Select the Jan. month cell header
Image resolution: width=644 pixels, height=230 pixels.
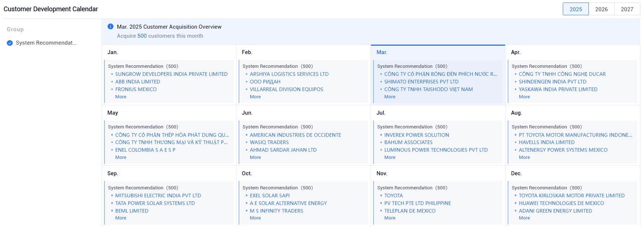pos(113,52)
